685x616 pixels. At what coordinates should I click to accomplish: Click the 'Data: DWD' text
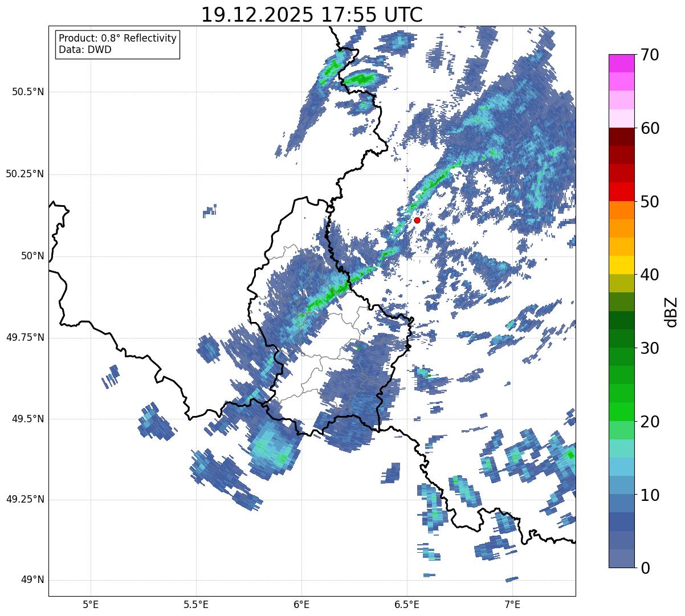tap(85, 50)
